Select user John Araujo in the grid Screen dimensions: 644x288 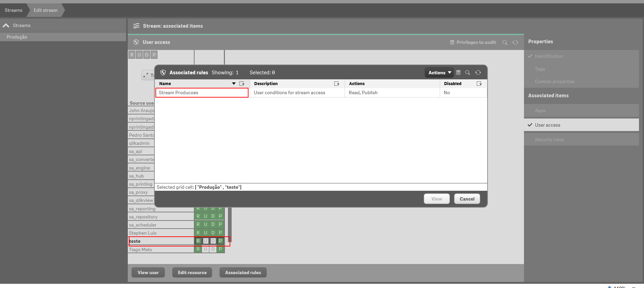(x=141, y=110)
